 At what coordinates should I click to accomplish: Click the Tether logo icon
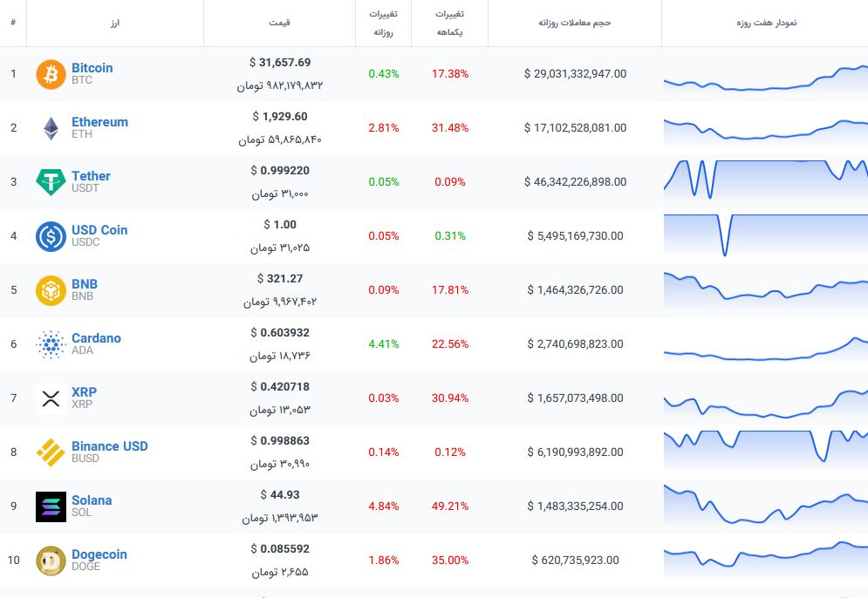(51, 182)
